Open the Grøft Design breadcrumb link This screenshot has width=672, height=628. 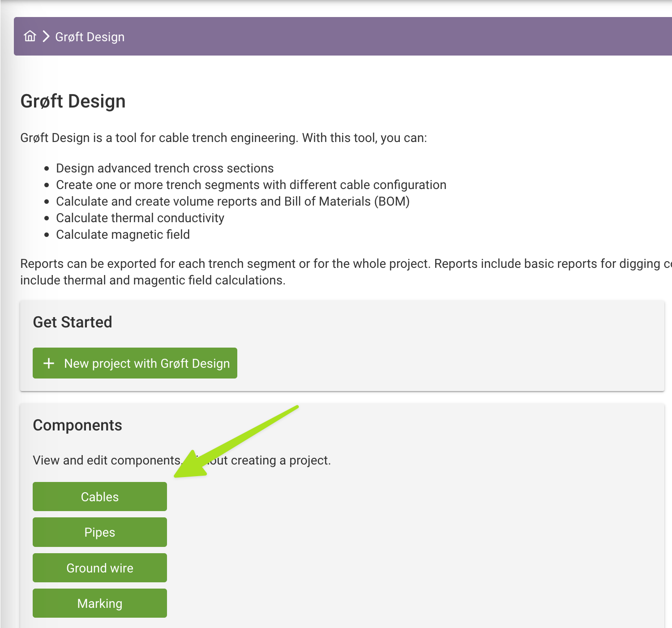click(x=90, y=37)
